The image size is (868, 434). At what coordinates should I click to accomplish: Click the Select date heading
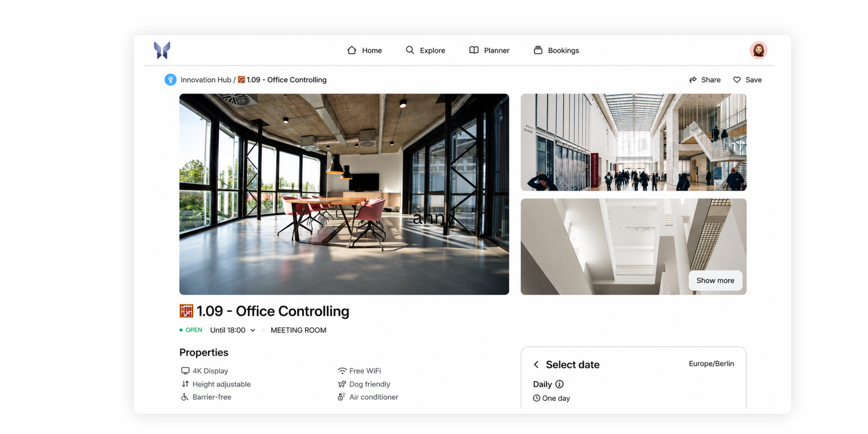click(573, 365)
